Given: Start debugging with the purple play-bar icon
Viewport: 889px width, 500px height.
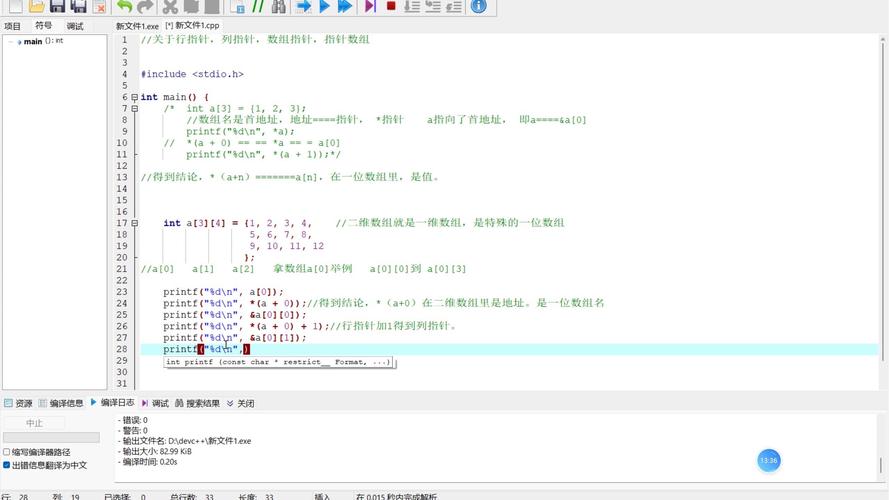Looking at the screenshot, I should coord(370,6).
